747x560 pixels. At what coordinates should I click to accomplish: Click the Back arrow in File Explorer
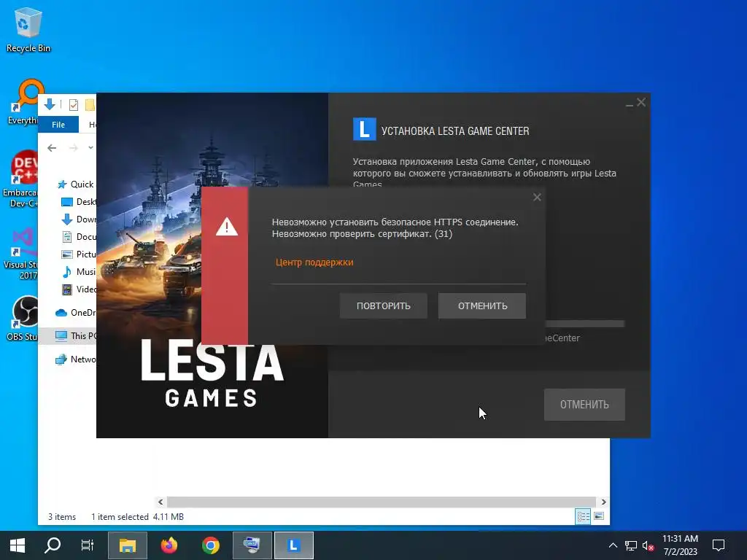(x=52, y=148)
